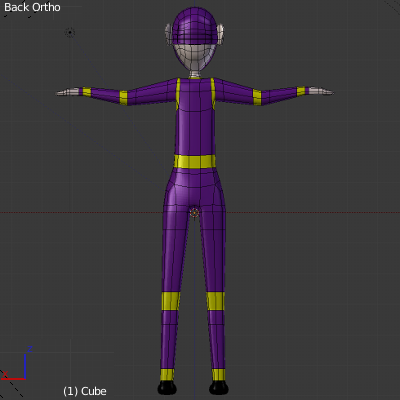Click the "(1) Cube" object name label
This screenshot has height=400, width=400.
(x=85, y=391)
